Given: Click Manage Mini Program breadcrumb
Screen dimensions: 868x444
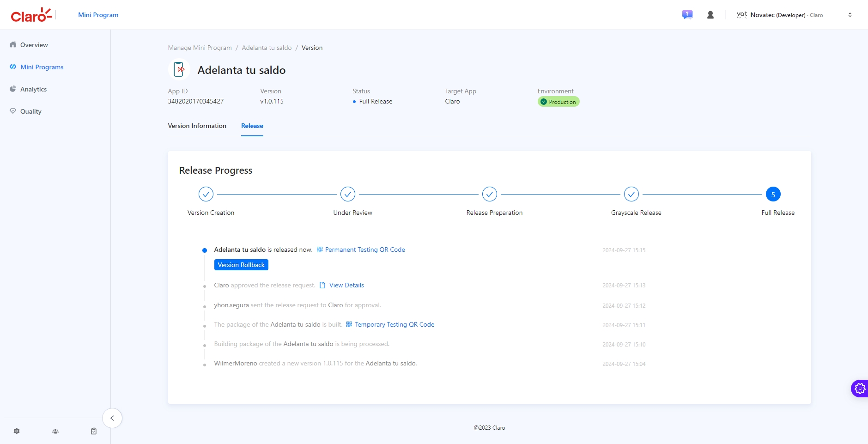Looking at the screenshot, I should [200, 48].
